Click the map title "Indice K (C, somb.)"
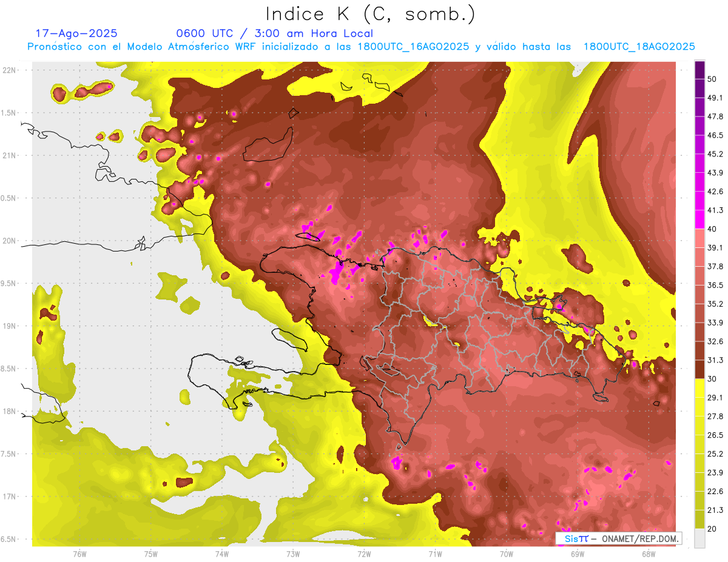The height and width of the screenshot is (562, 728). 370,15
